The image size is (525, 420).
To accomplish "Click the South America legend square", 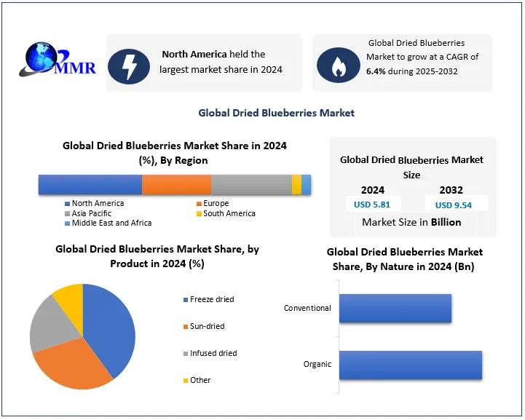I will 200,214.
